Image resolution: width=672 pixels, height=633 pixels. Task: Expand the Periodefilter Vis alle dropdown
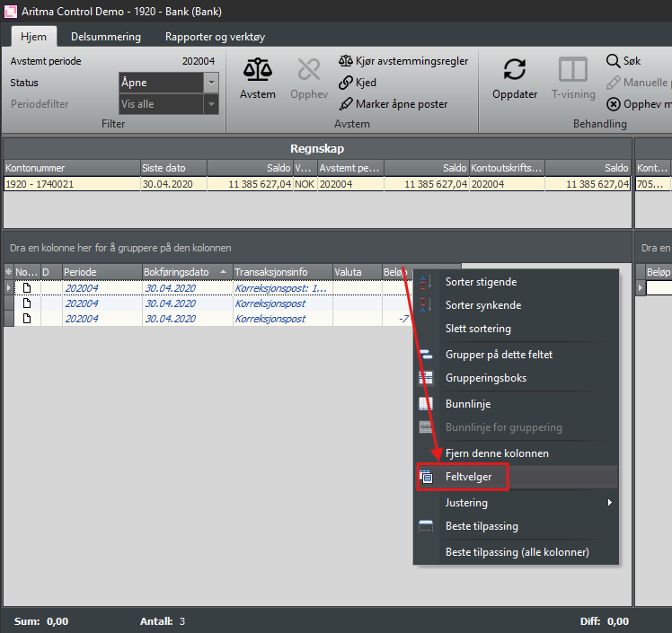211,104
